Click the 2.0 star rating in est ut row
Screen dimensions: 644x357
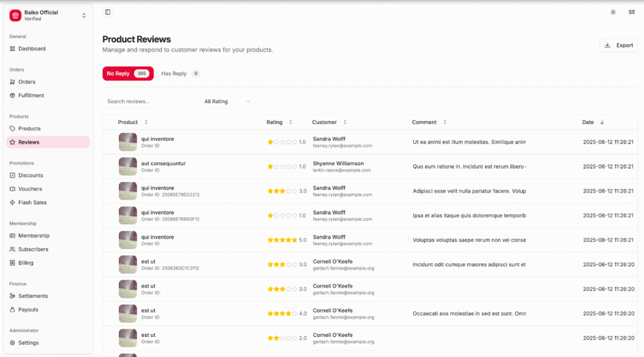pos(282,338)
